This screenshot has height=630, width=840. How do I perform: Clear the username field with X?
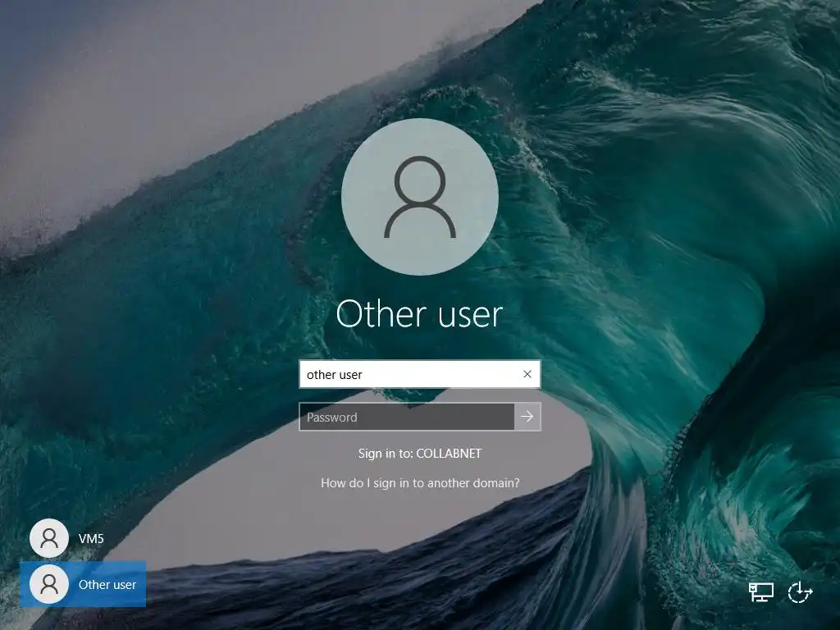pos(527,374)
